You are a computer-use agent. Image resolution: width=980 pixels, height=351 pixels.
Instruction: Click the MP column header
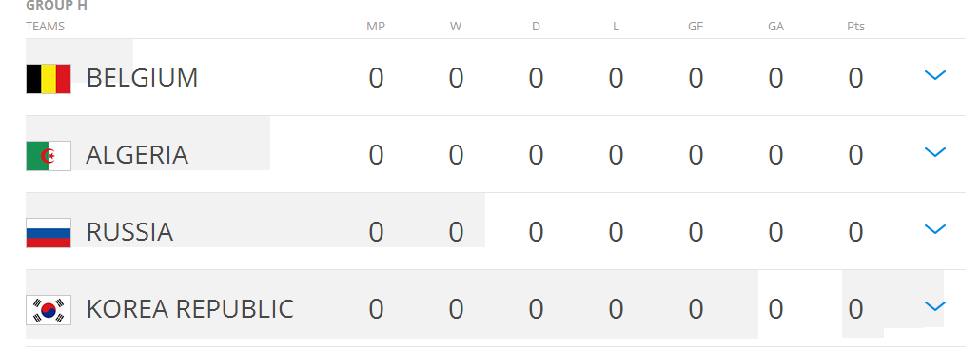376,27
